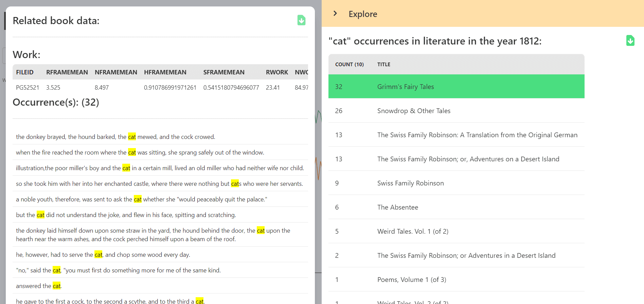Click the sentence 'answered the cat.'
This screenshot has height=304, width=644.
[x=39, y=286]
